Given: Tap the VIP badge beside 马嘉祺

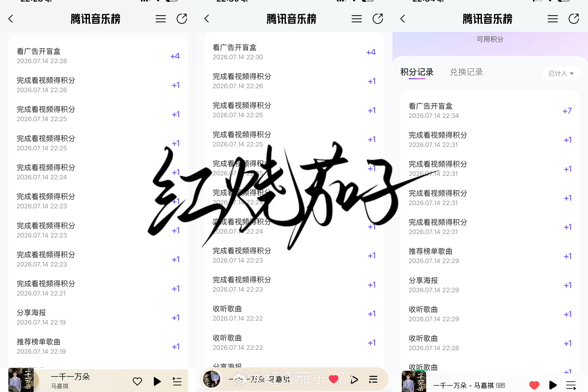Looking at the screenshot, I should pos(501,385).
